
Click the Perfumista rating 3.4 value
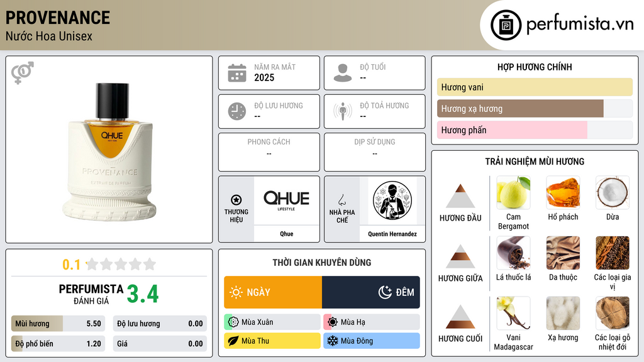[143, 294]
